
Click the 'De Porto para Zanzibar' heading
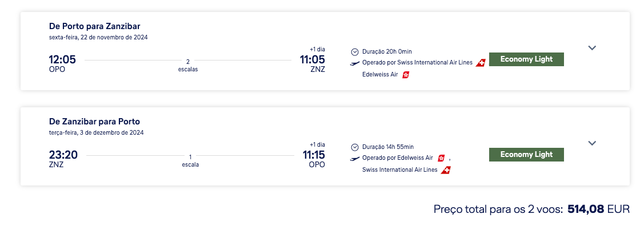pyautogui.click(x=94, y=26)
